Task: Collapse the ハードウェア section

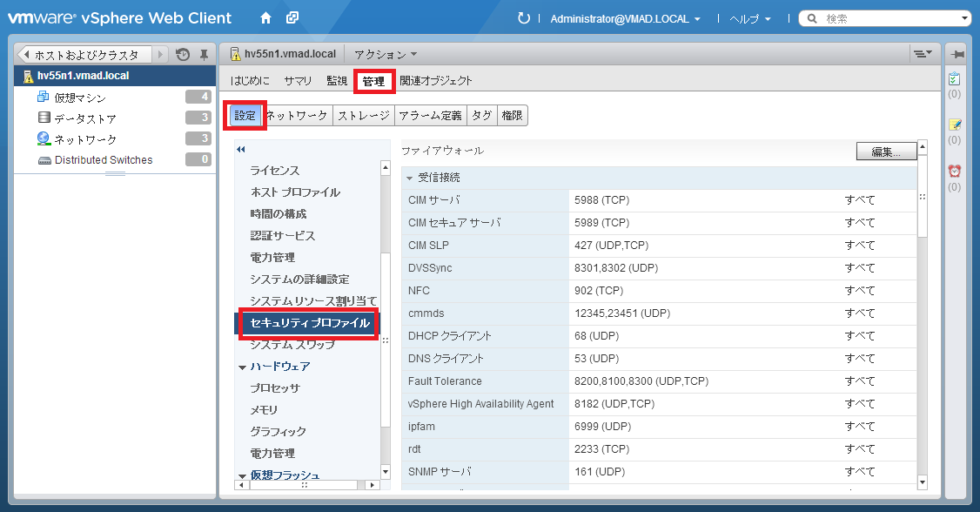Action: click(242, 367)
